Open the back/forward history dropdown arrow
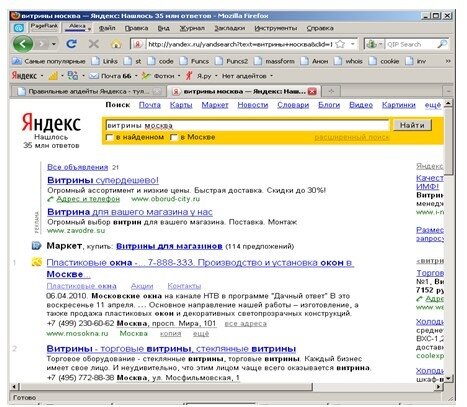The width and height of the screenshot is (467, 407). tap(53, 44)
